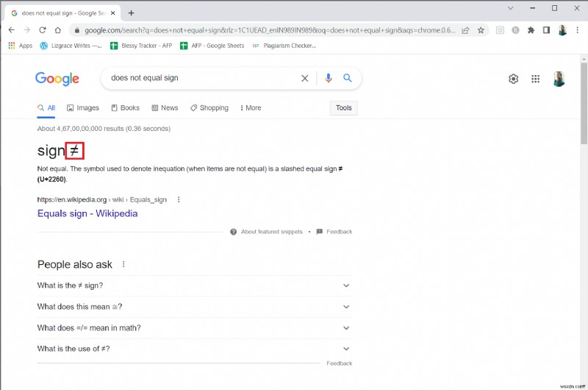
Task: Switch to the Images results tab
Action: (x=83, y=108)
